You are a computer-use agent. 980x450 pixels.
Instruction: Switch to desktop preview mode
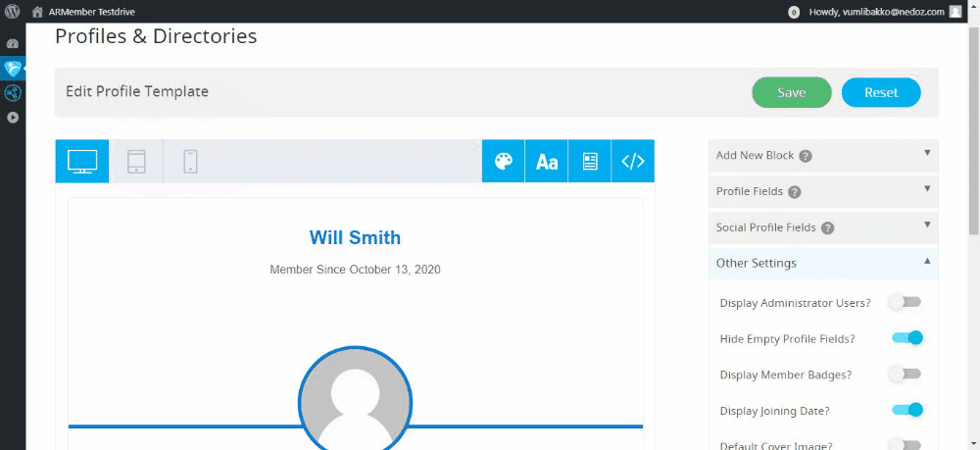82,161
